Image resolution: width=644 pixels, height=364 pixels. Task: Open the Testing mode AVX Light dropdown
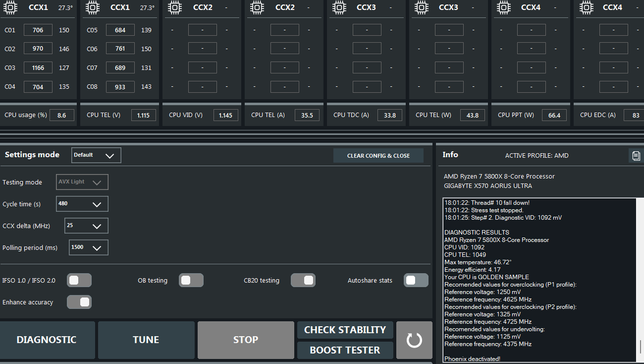pyautogui.click(x=82, y=182)
